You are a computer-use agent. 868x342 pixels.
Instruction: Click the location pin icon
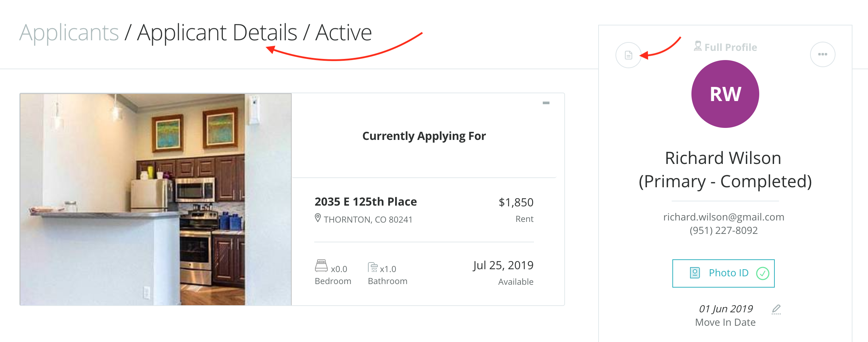[318, 218]
